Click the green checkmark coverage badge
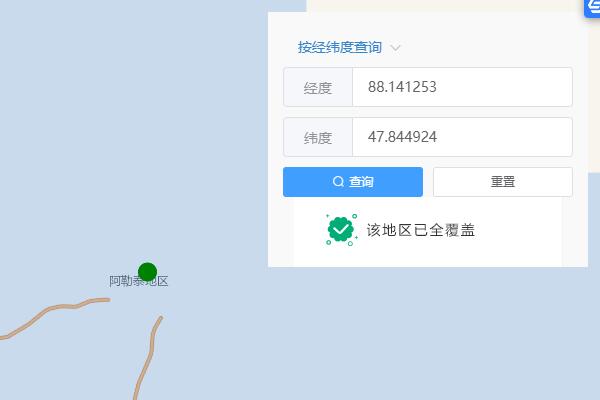The height and width of the screenshot is (400, 600). click(341, 230)
